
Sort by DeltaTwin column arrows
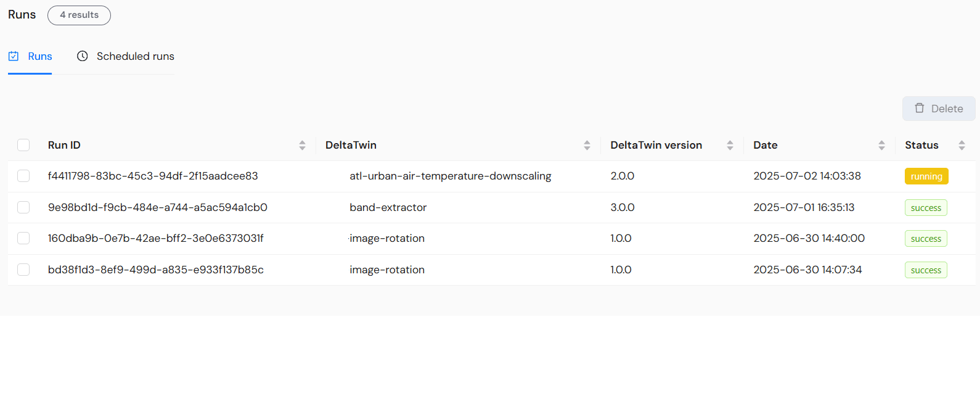(x=587, y=145)
